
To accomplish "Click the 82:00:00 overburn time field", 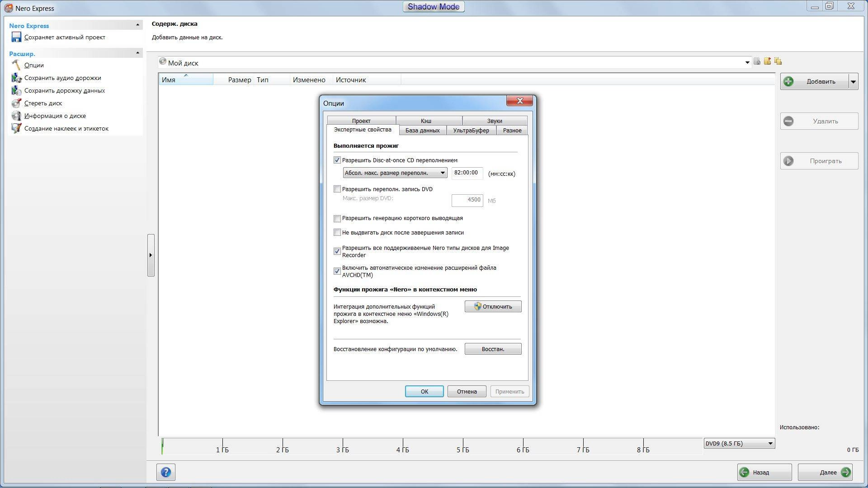I will point(467,173).
